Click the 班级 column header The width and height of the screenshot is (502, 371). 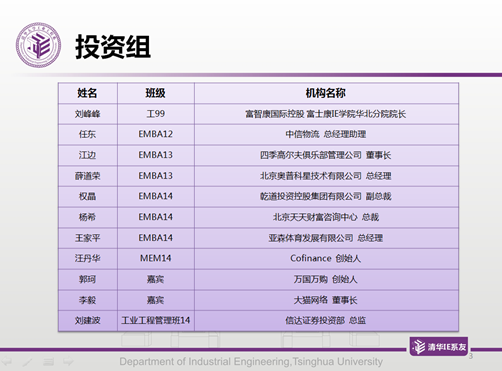tap(156, 93)
